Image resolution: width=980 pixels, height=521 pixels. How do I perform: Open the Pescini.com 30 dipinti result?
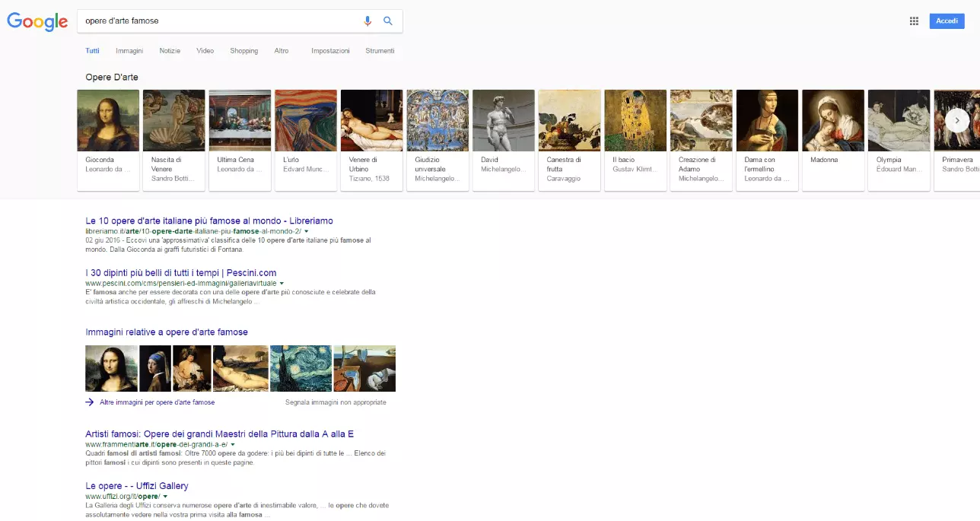pyautogui.click(x=181, y=272)
